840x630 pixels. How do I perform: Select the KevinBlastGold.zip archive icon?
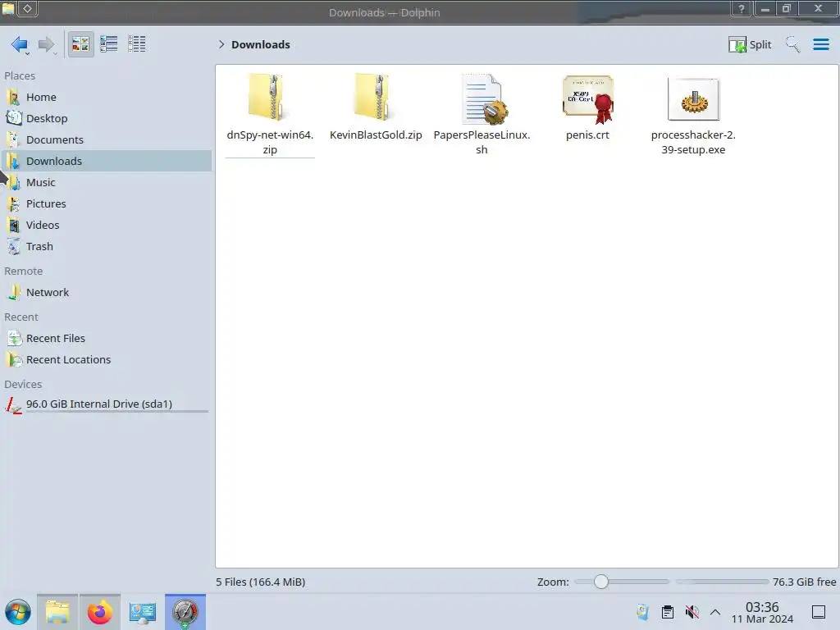[372, 98]
